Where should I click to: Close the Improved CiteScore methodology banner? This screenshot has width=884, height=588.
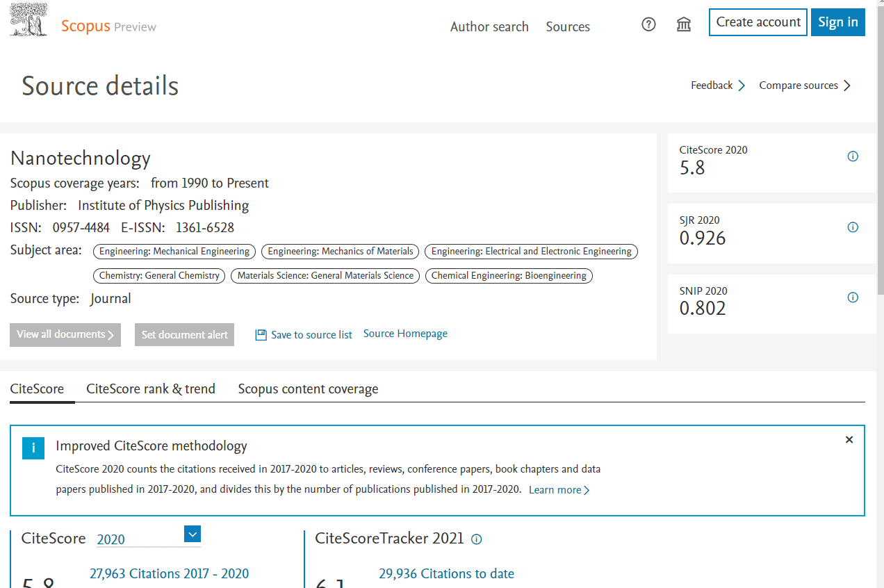[849, 440]
